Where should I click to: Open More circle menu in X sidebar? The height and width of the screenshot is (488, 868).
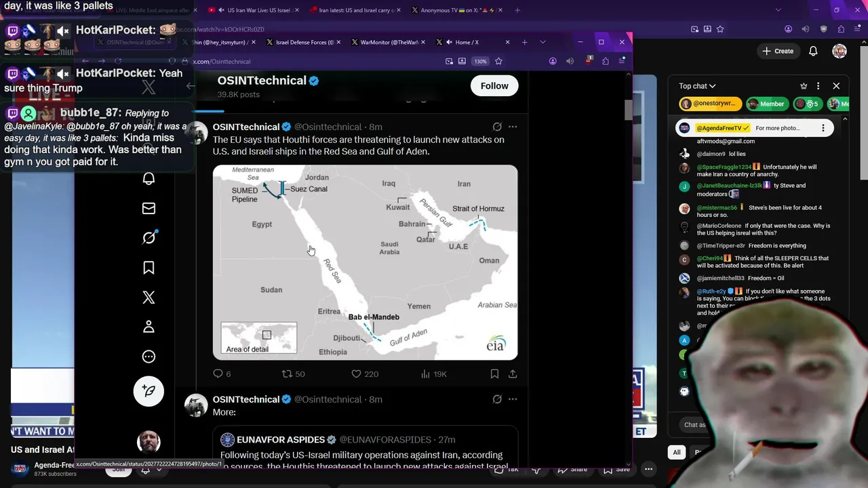click(x=149, y=357)
